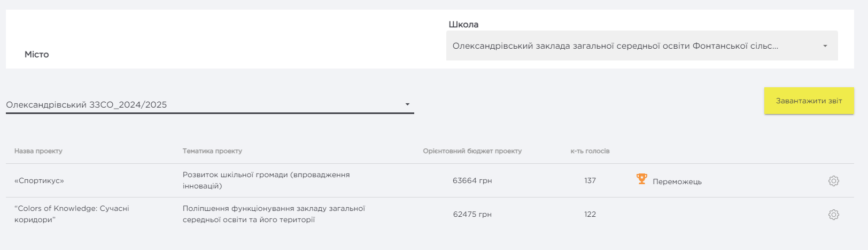
Task: Click the Школа dropdown arrow
Action: (825, 46)
